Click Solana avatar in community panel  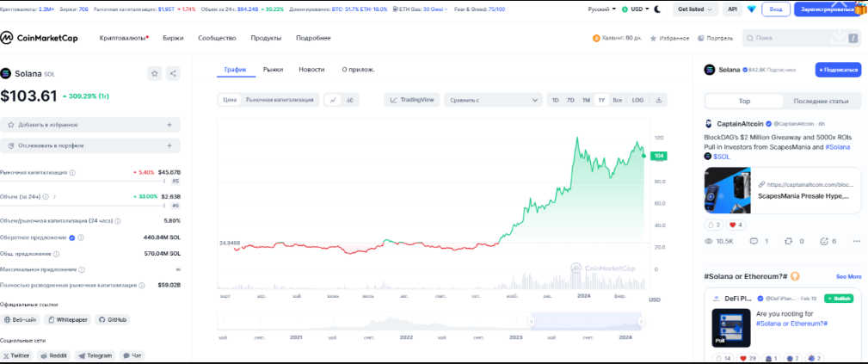(710, 70)
